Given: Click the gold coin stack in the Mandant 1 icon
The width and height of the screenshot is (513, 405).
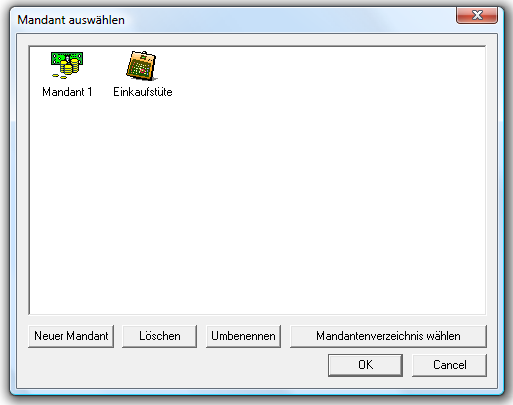Looking at the screenshot, I should [69, 68].
